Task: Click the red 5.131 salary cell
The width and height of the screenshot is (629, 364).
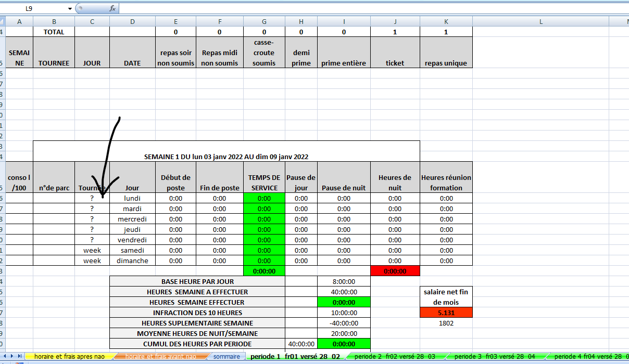Action: (x=446, y=313)
